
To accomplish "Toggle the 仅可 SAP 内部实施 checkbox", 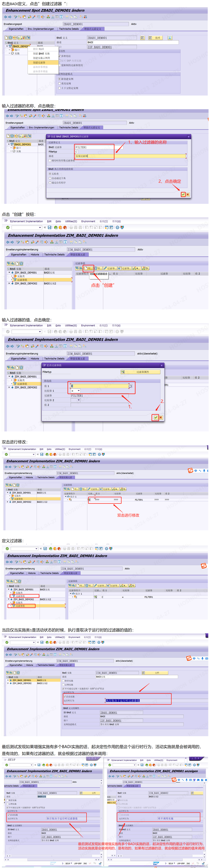I will 60,61.
